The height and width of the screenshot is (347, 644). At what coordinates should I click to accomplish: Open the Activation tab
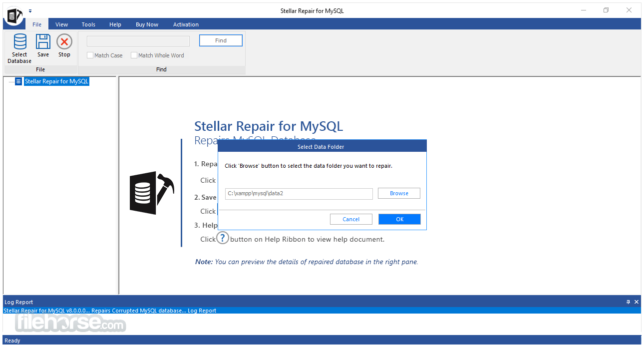click(186, 24)
